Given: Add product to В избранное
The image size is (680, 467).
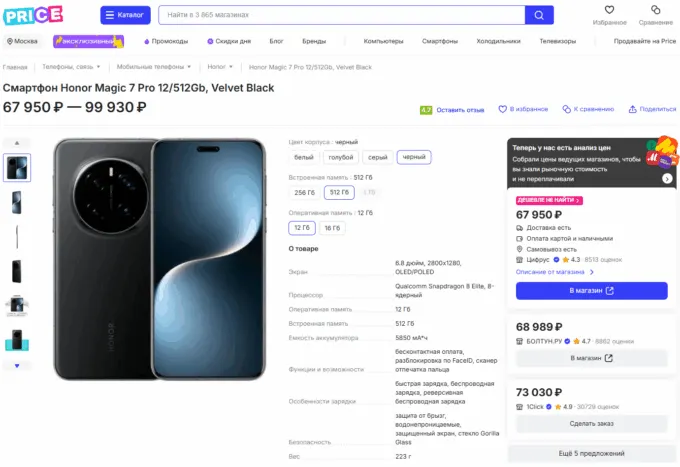Looking at the screenshot, I should pyautogui.click(x=529, y=109).
